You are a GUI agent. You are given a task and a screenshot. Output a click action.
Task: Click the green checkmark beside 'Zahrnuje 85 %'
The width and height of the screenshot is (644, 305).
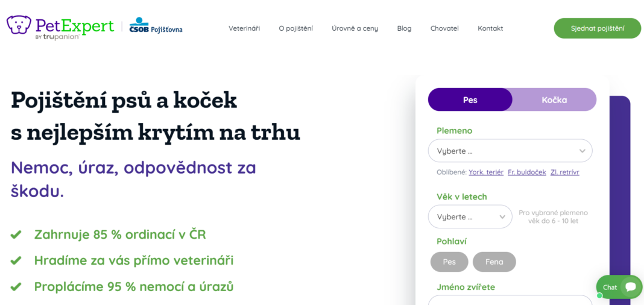pos(16,234)
